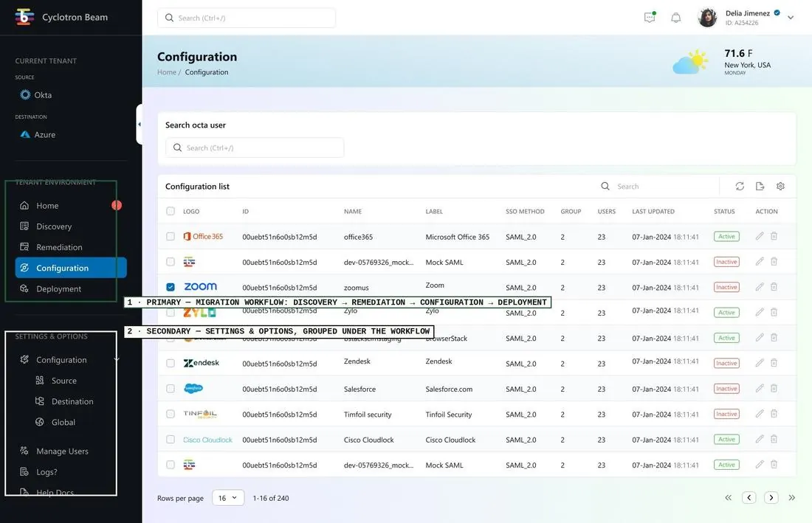Screen dimensions: 812x523
Task: Focus the top global search field
Action: point(247,18)
